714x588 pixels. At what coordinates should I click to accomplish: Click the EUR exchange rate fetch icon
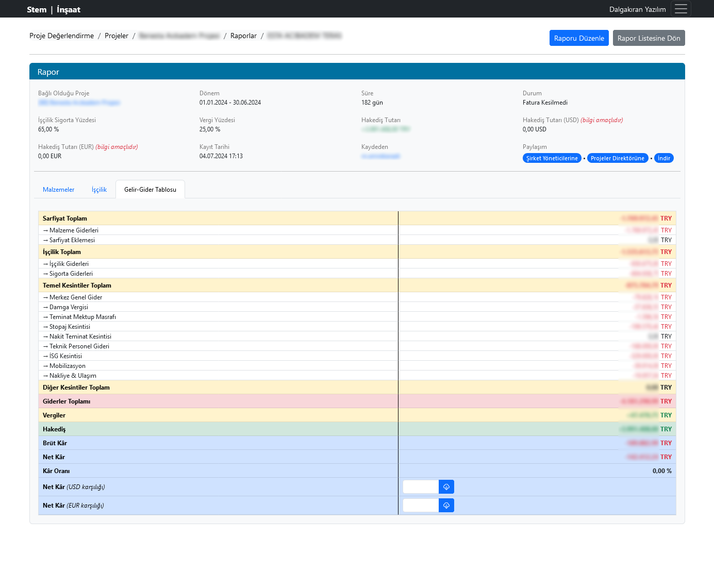446,506
